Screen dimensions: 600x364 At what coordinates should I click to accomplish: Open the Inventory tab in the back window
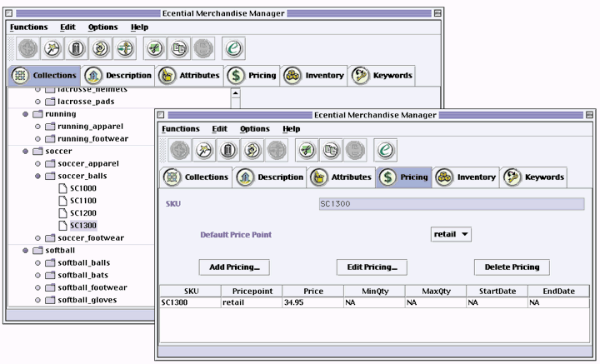click(x=314, y=75)
